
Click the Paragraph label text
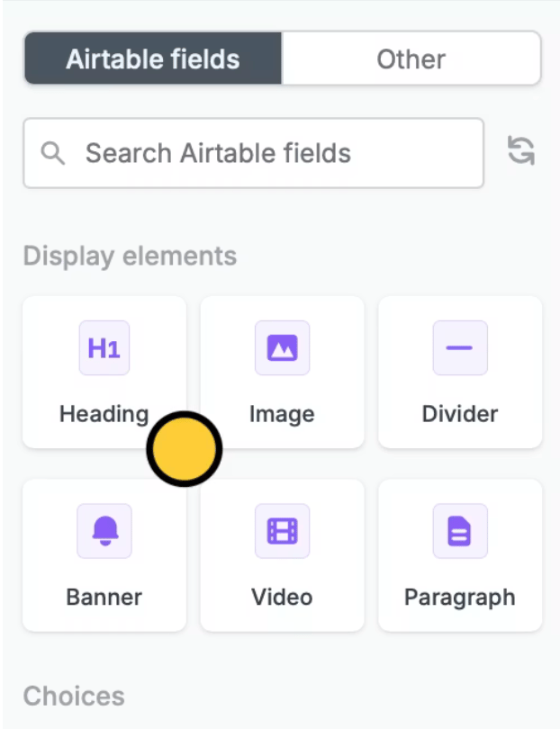[460, 598]
